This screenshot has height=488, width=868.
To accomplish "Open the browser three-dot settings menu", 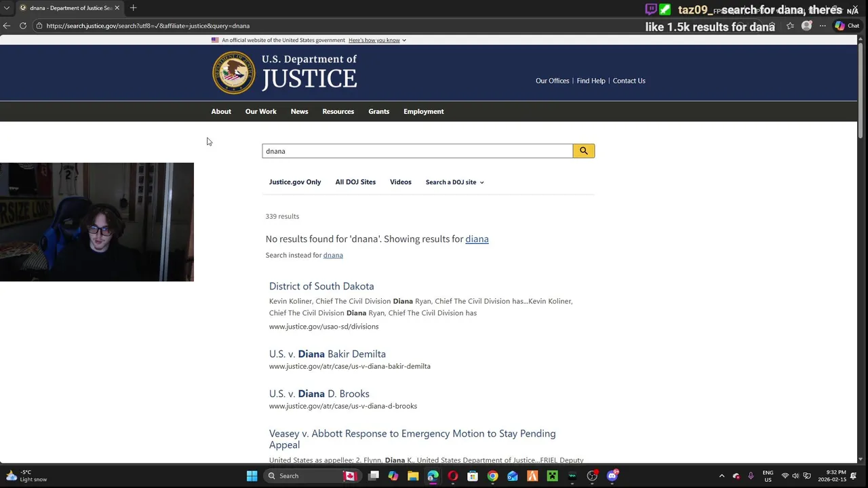I will point(823,26).
